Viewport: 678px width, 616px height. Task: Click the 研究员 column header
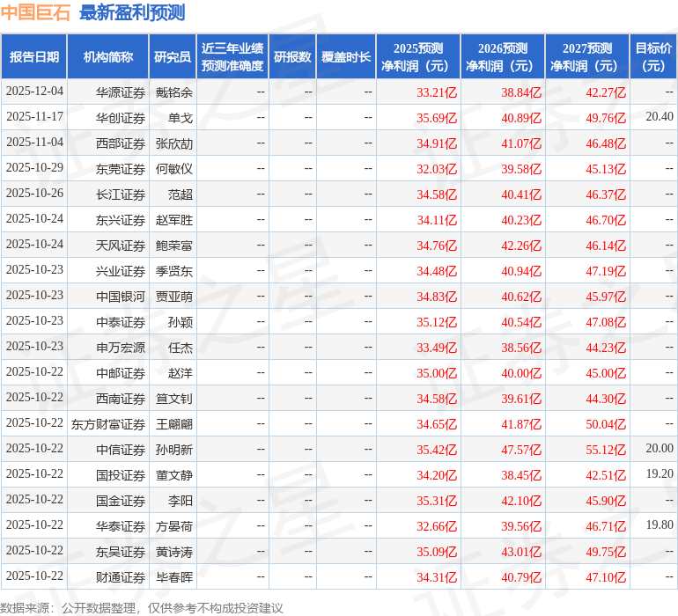pyautogui.click(x=172, y=57)
